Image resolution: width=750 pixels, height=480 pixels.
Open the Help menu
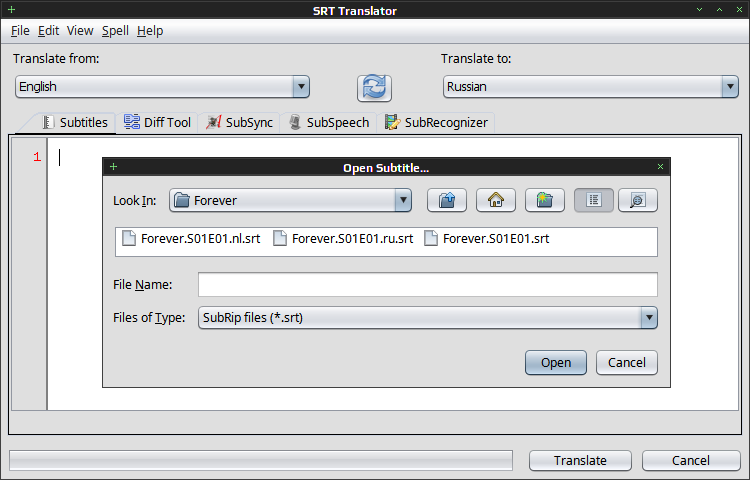point(150,31)
